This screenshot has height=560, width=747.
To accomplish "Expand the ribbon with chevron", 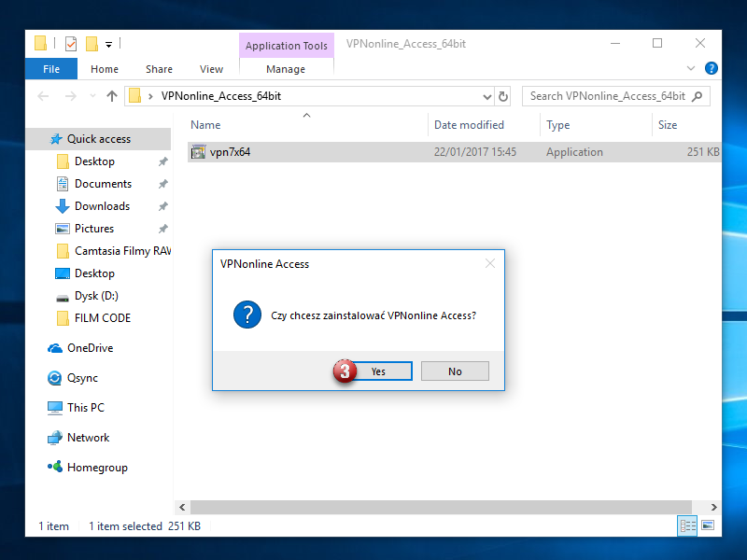I will coord(691,68).
